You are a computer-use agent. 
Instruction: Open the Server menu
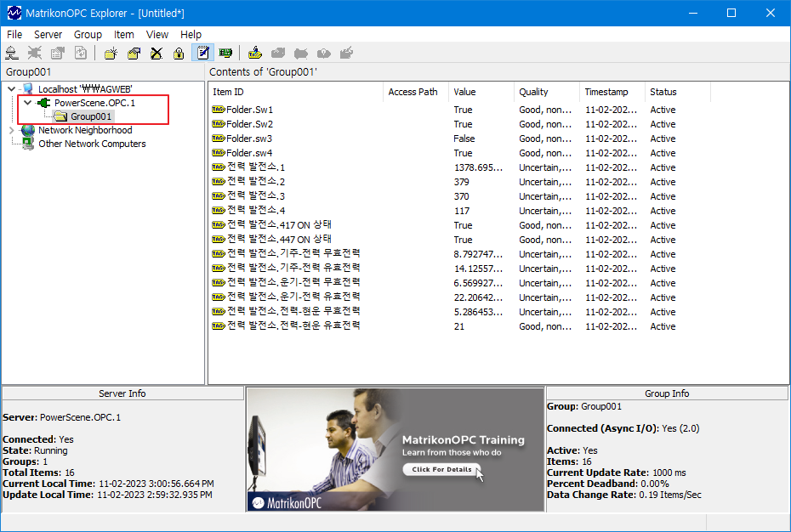[48, 35]
